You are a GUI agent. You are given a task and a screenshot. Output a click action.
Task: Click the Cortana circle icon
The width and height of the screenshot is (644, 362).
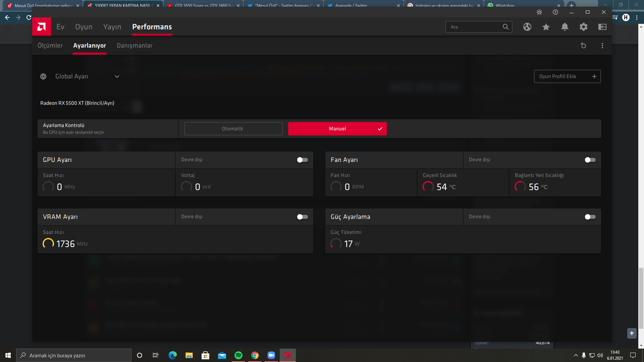pyautogui.click(x=140, y=355)
